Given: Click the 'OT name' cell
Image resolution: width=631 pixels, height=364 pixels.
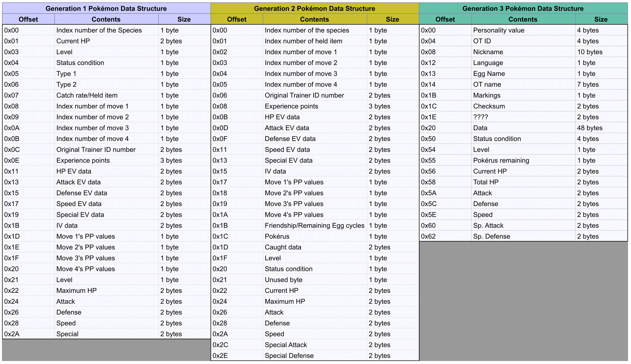Looking at the screenshot, I should (x=523, y=84).
